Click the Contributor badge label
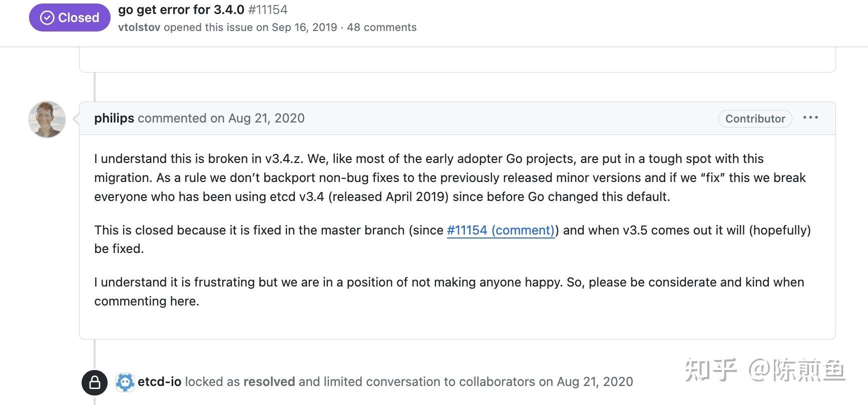 [x=755, y=118]
